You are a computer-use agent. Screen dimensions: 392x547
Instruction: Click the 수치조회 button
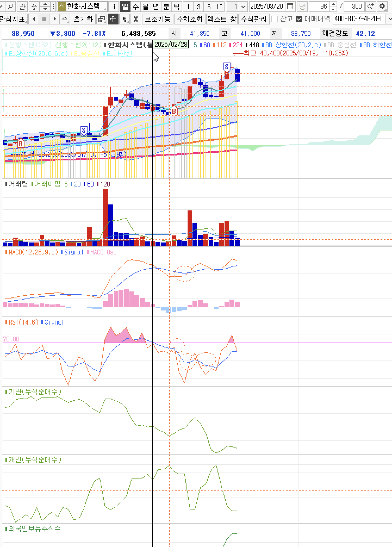pos(189,19)
